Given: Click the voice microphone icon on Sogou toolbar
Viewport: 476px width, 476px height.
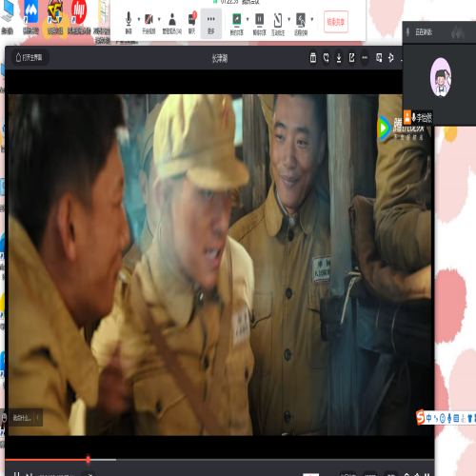Looking at the screenshot, I should [449, 418].
